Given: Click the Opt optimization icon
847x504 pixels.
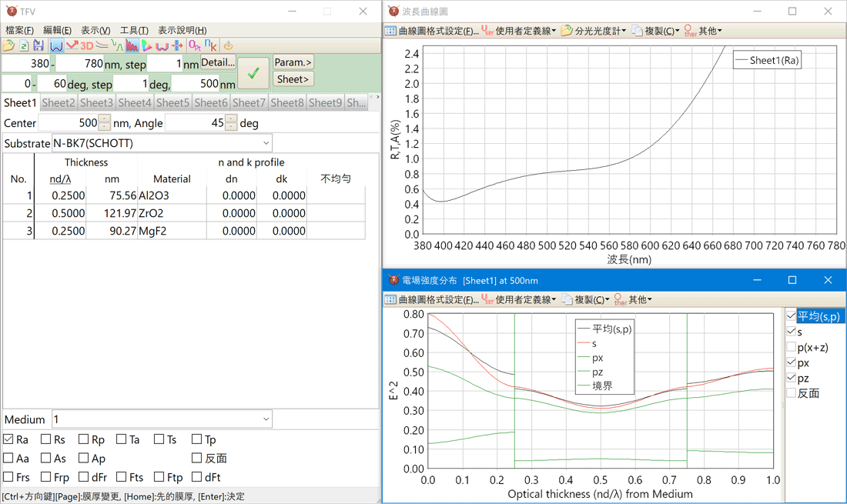Looking at the screenshot, I should click(x=195, y=46).
